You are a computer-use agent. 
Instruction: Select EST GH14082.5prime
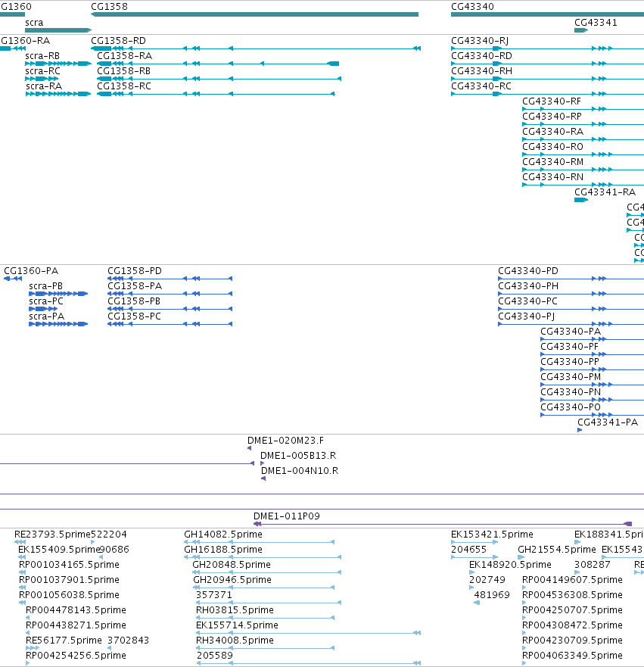(x=222, y=535)
